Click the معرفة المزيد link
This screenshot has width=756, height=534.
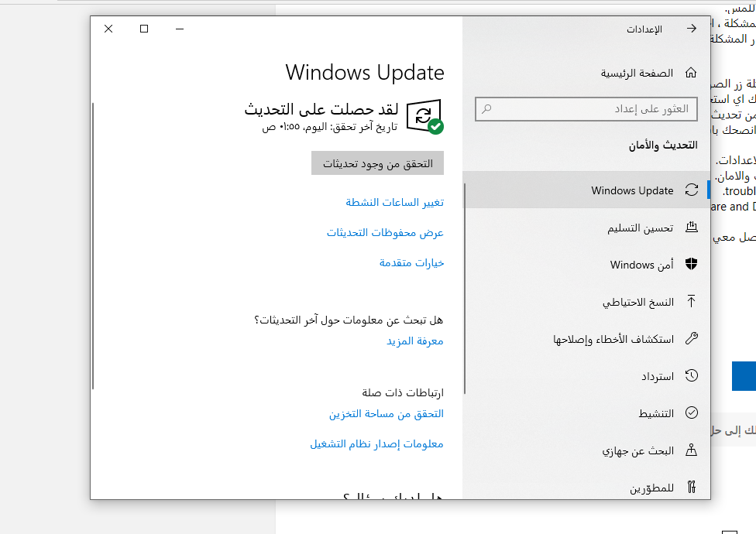415,341
